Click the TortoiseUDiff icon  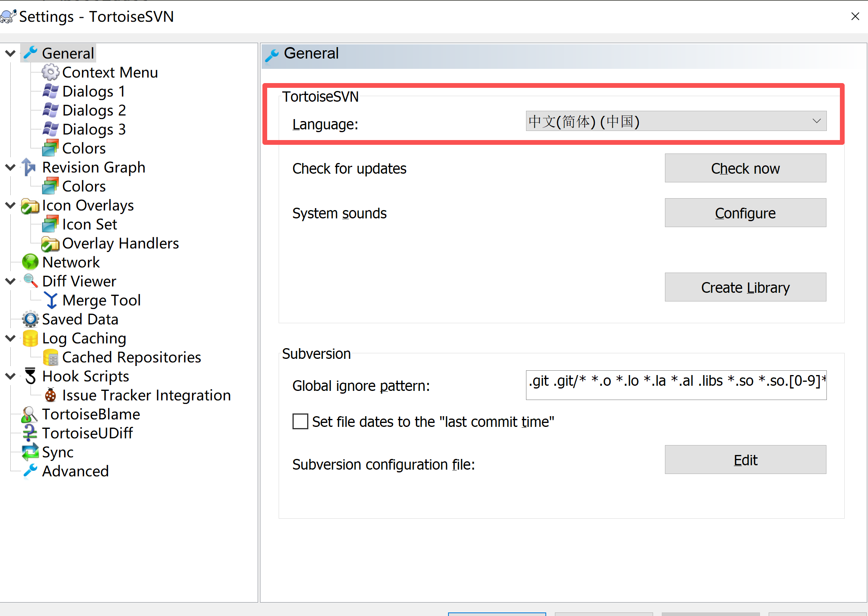coord(30,433)
